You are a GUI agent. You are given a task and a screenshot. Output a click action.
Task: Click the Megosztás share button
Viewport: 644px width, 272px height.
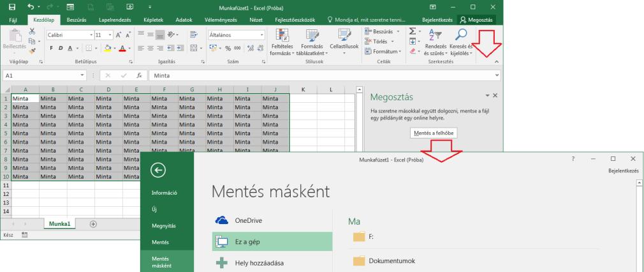477,20
